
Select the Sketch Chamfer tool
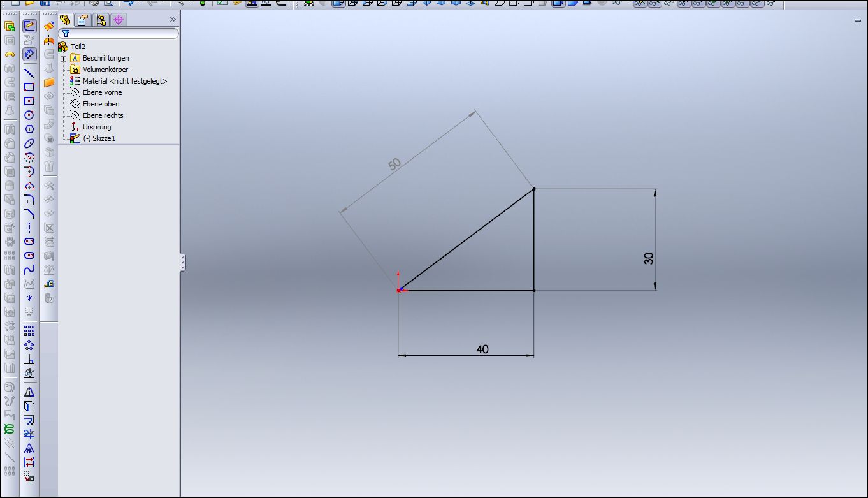click(x=29, y=214)
